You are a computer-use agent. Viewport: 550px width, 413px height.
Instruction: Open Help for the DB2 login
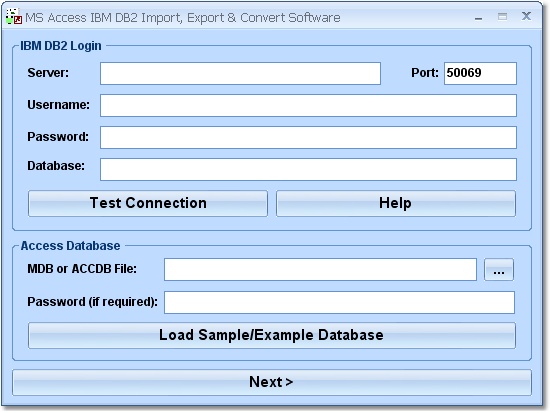pyautogui.click(x=396, y=203)
